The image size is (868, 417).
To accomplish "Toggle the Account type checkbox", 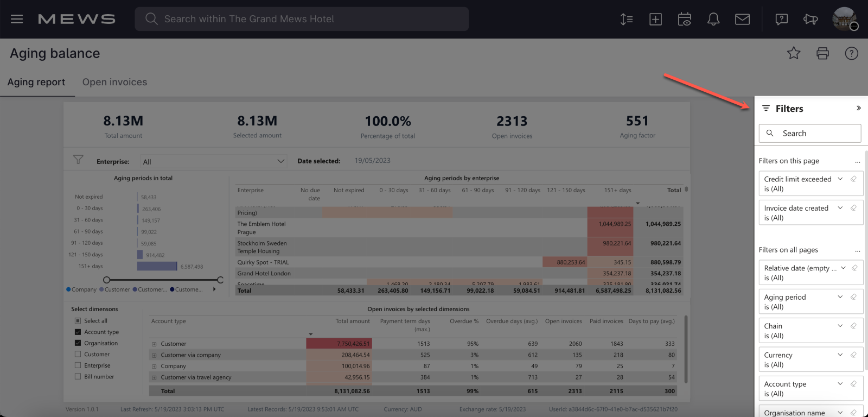I will pos(78,332).
